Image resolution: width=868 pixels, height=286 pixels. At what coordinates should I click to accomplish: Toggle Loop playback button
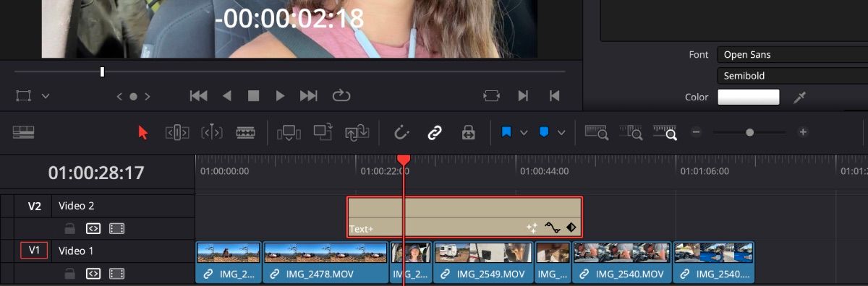(341, 95)
